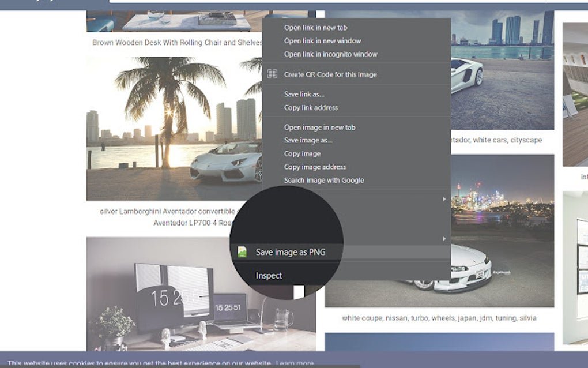Click the QR Code icon for this image

click(x=271, y=74)
